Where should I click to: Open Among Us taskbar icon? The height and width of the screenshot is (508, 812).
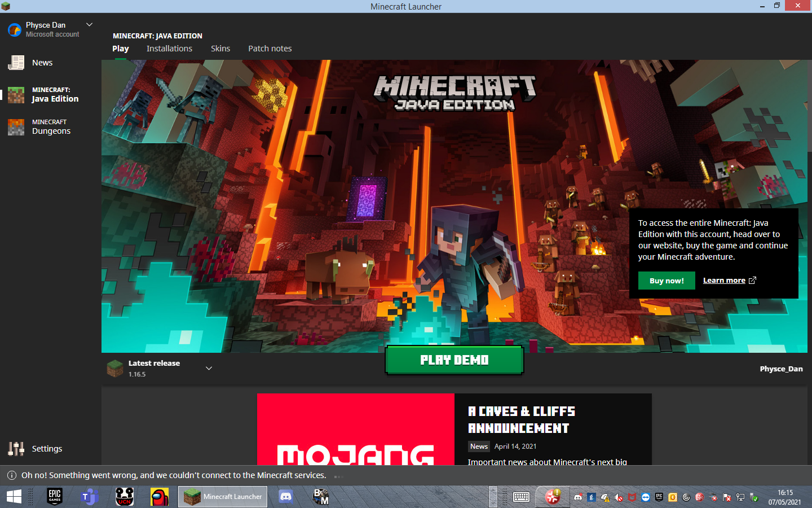point(160,497)
